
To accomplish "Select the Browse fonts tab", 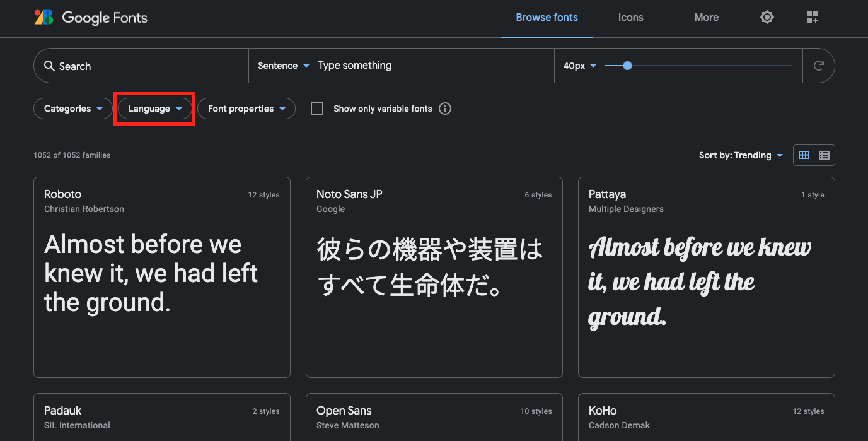I will tap(547, 18).
